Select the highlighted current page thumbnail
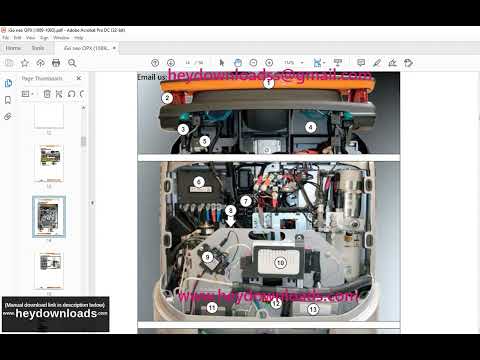The height and width of the screenshot is (360, 480). coord(49,217)
